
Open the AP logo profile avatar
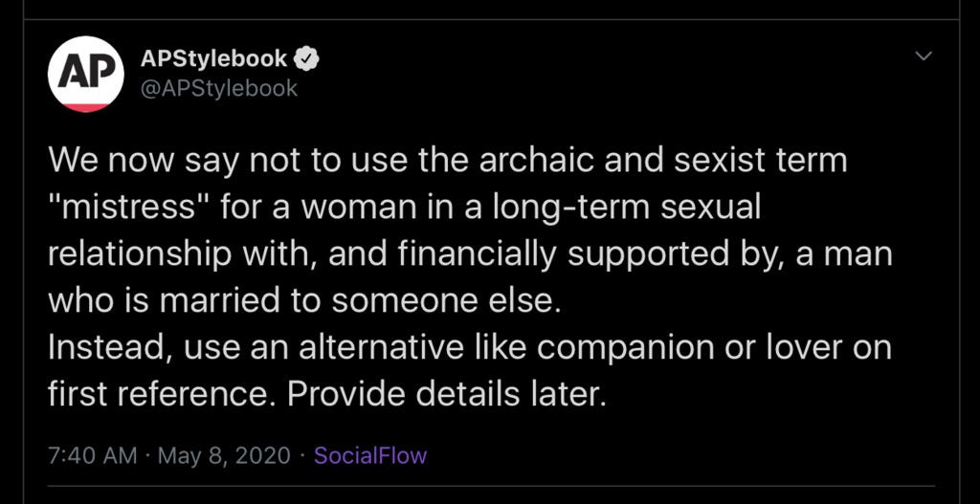pyautogui.click(x=85, y=75)
